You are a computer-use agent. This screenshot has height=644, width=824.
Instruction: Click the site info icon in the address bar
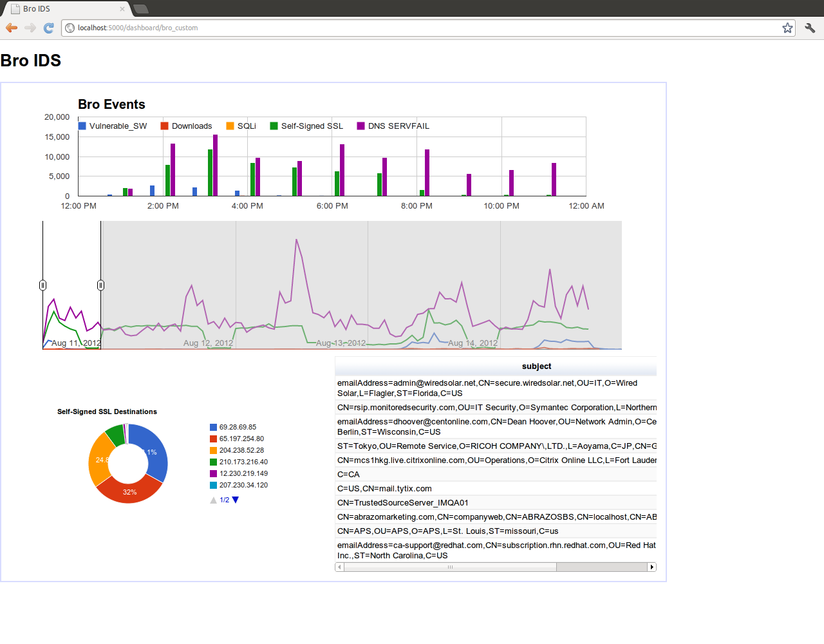[x=69, y=28]
